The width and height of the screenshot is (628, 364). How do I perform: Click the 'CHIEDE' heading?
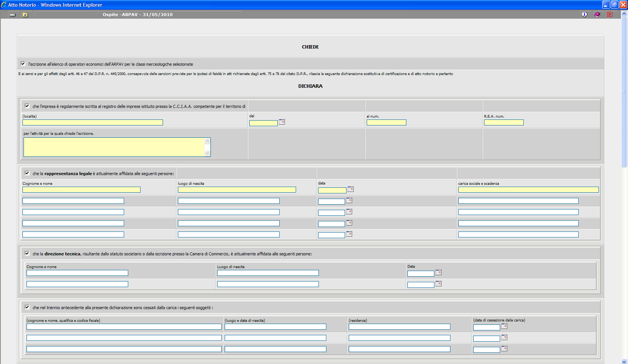coord(310,47)
